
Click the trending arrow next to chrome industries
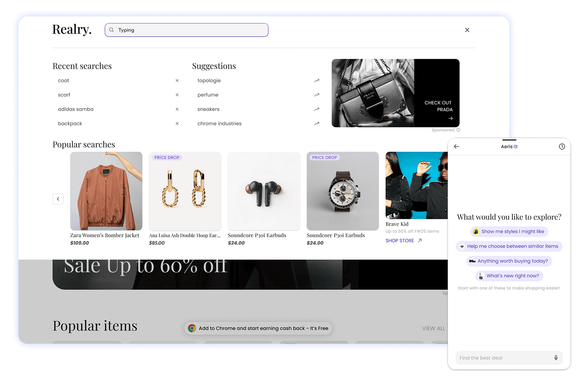317,124
